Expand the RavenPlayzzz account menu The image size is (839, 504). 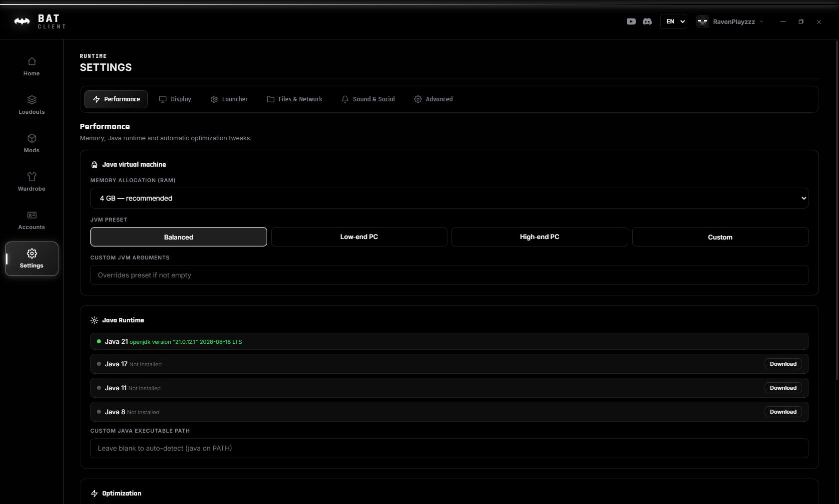pyautogui.click(x=731, y=21)
